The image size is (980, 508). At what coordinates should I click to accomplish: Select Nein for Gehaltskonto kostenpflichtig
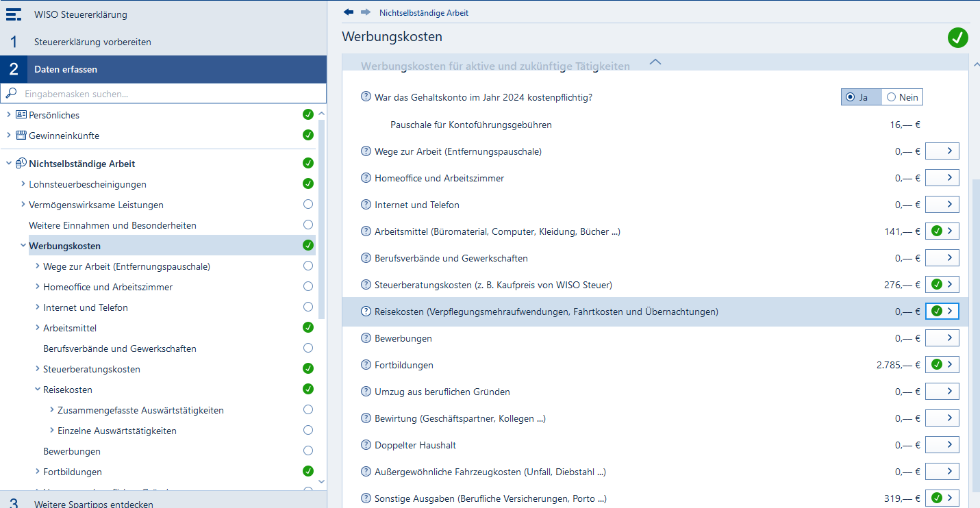pos(901,97)
